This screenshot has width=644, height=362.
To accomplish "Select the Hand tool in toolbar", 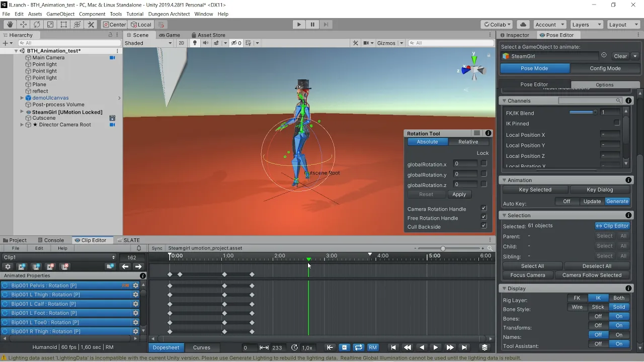I will click(10, 24).
